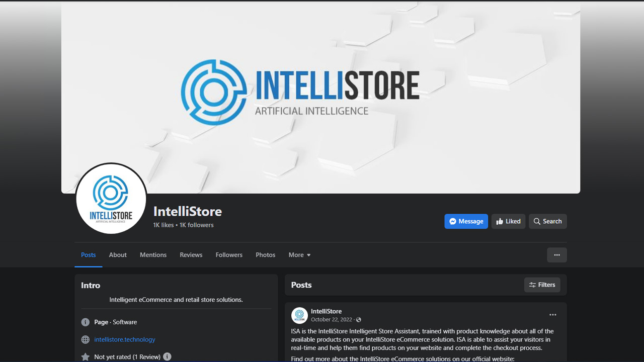The width and height of the screenshot is (644, 362).
Task: Click the info icon beside Page · Software
Action: tap(86, 322)
